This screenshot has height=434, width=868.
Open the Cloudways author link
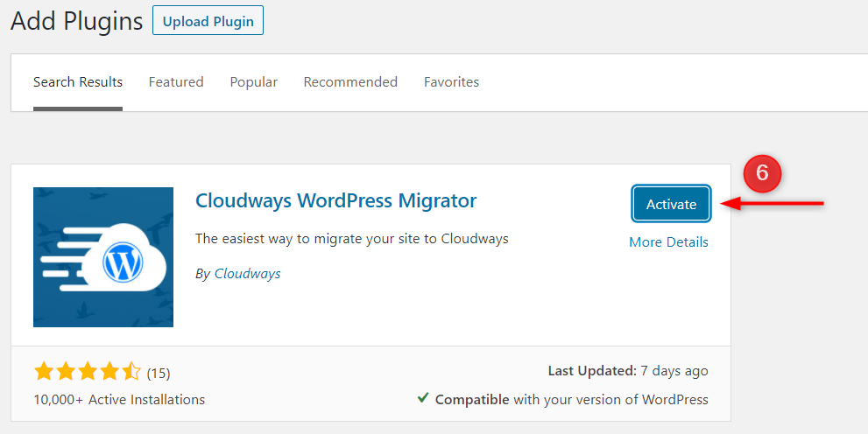click(248, 274)
